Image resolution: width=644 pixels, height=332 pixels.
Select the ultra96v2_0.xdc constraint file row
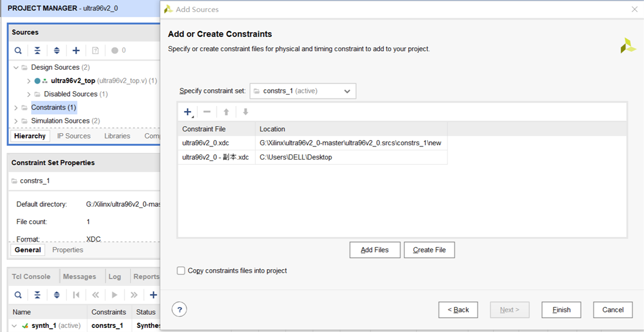coord(313,143)
